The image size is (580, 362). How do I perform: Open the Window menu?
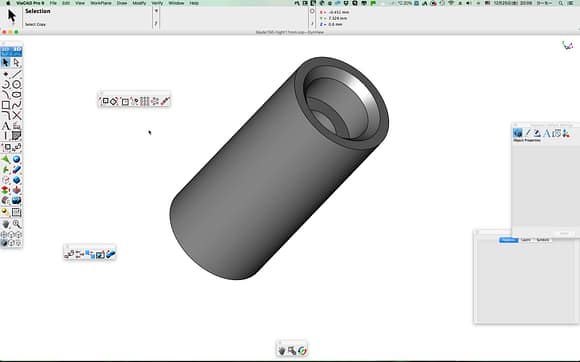[176, 3]
